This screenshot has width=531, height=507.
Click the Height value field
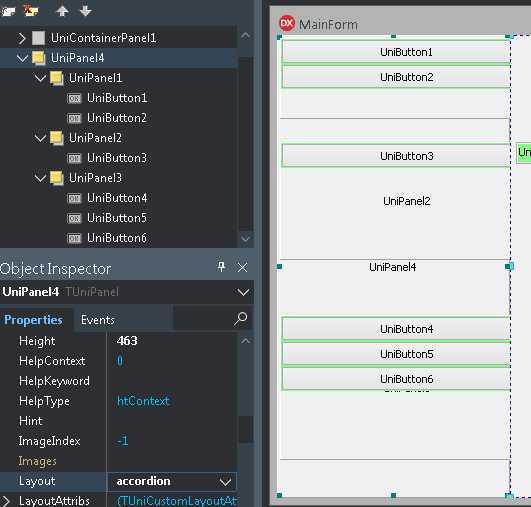(171, 341)
